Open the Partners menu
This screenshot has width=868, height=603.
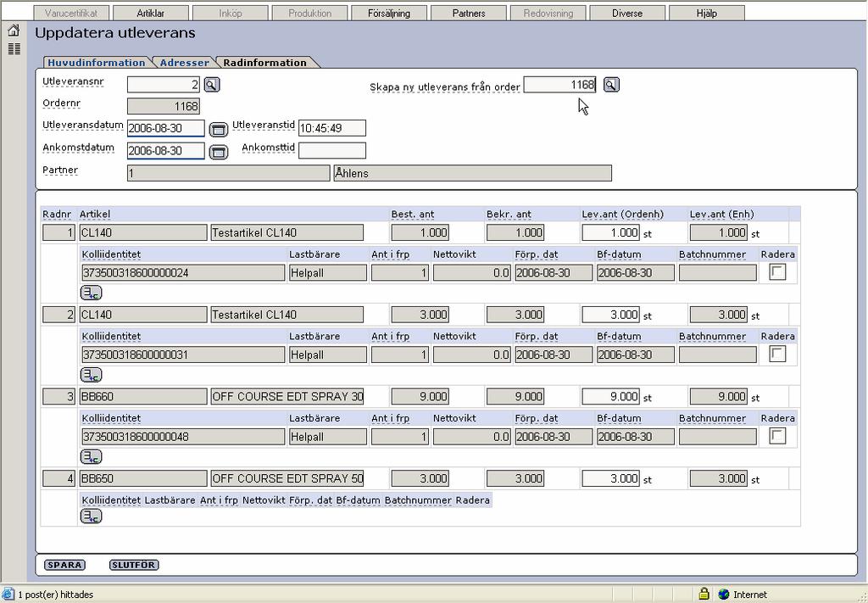point(469,13)
